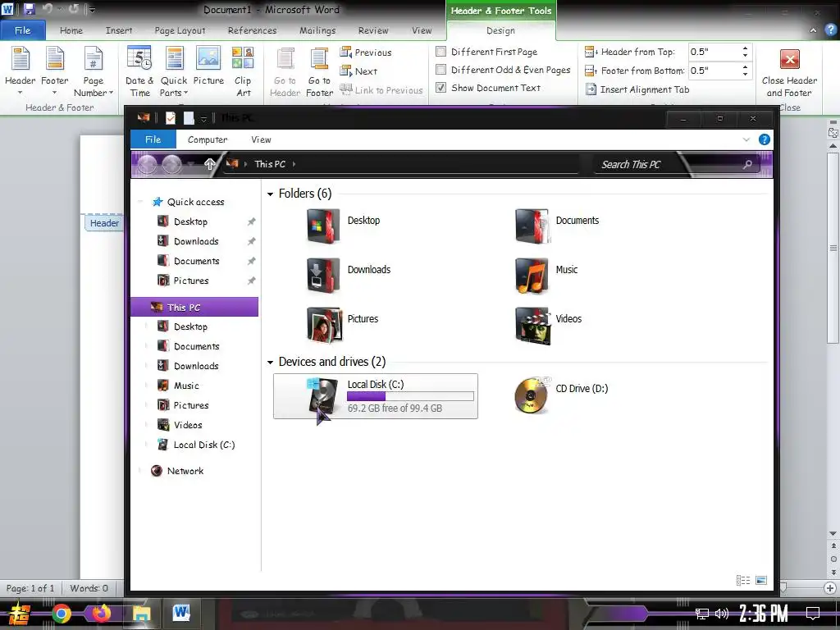Viewport: 840px width, 630px height.
Task: Open Explorer Help question mark icon
Action: (765, 139)
